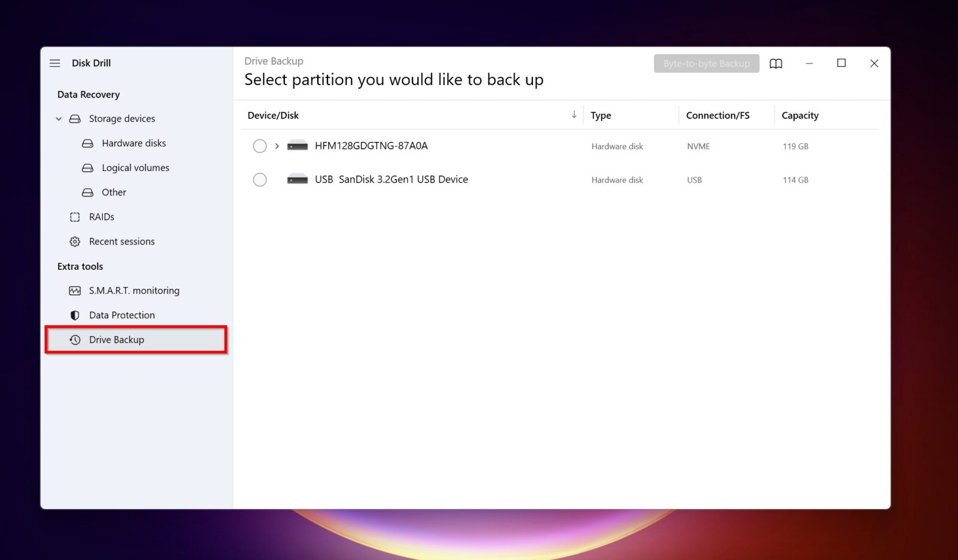The width and height of the screenshot is (958, 560).
Task: Click the Byte-to-byte Backup button
Action: click(x=707, y=63)
